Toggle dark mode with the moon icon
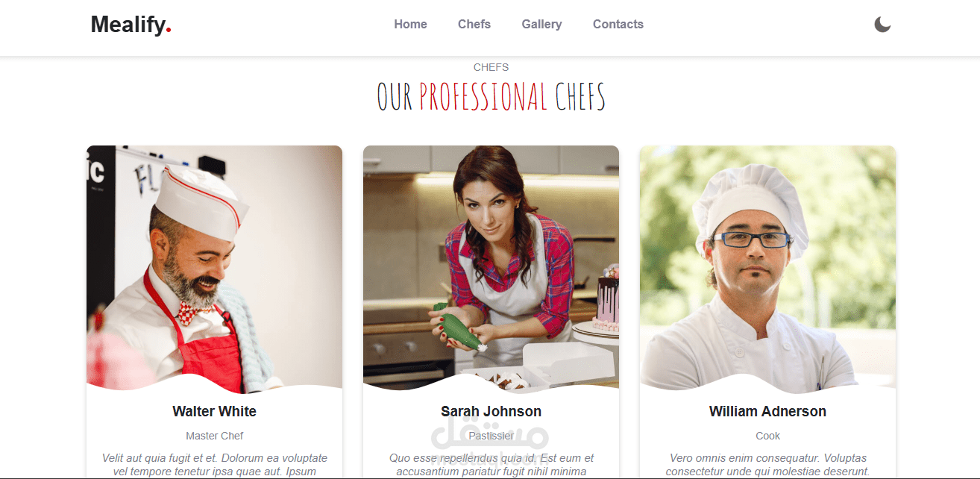 [882, 25]
